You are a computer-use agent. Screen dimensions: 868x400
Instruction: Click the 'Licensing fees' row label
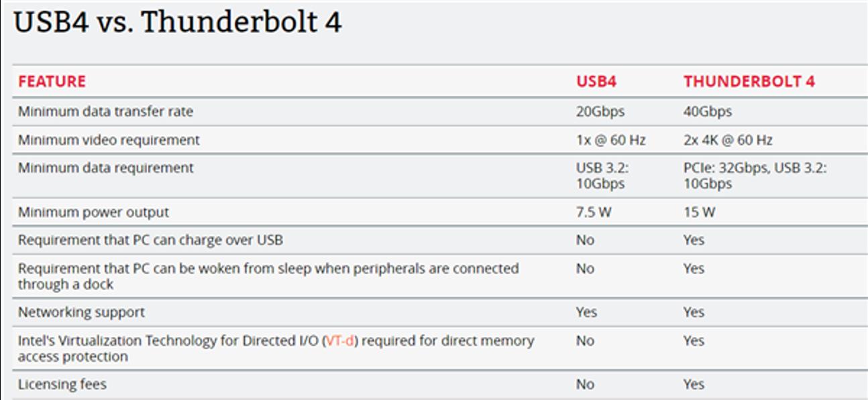coord(62,385)
